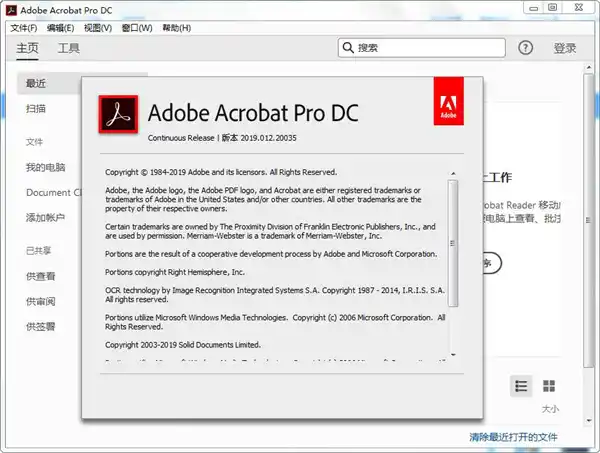600x453 pixels.
Task: Click inside the 搜索 search field
Action: (x=422, y=48)
